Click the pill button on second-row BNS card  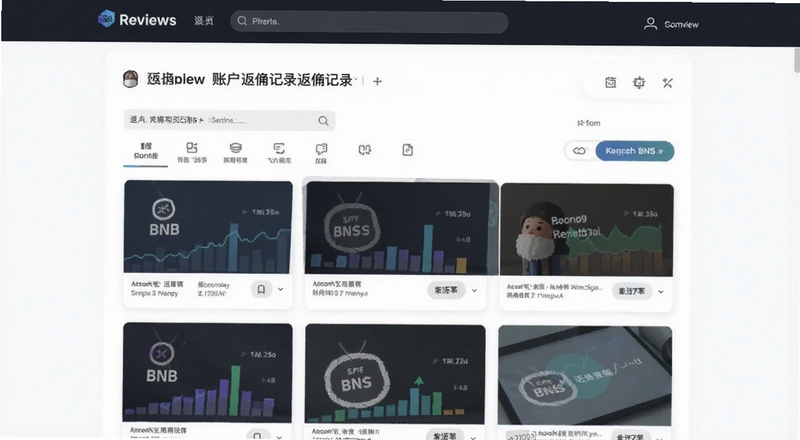[x=445, y=435]
